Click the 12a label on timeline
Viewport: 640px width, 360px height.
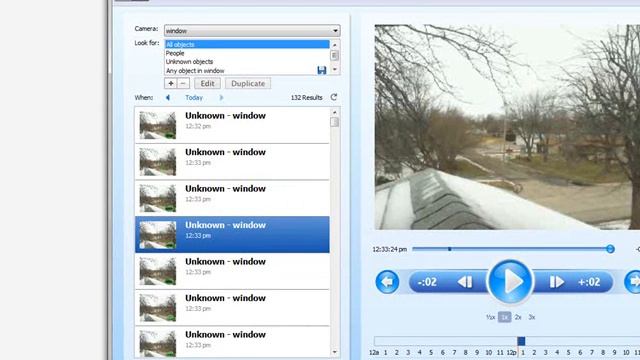[374, 352]
